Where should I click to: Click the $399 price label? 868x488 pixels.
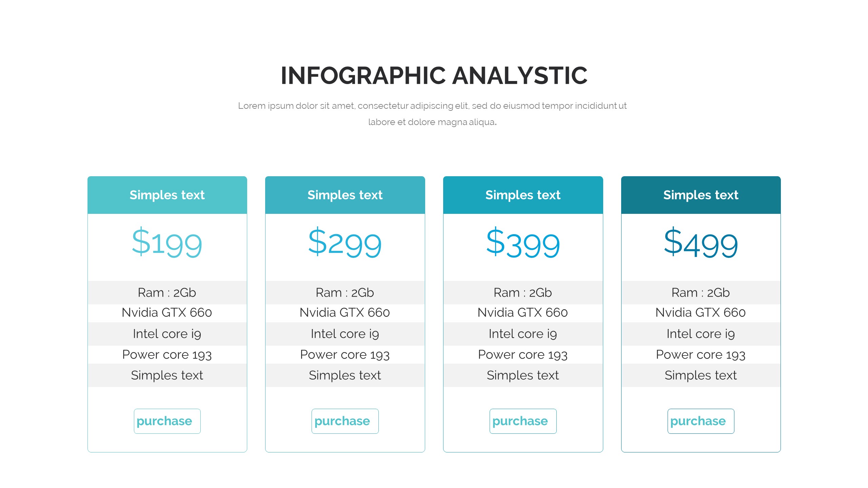pos(523,243)
